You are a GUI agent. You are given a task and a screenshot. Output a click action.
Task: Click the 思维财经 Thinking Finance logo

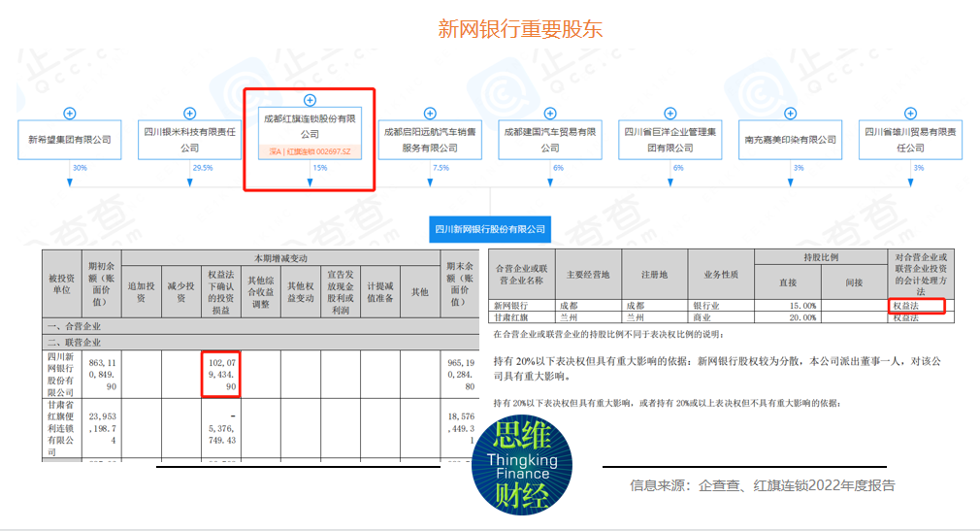click(x=521, y=468)
